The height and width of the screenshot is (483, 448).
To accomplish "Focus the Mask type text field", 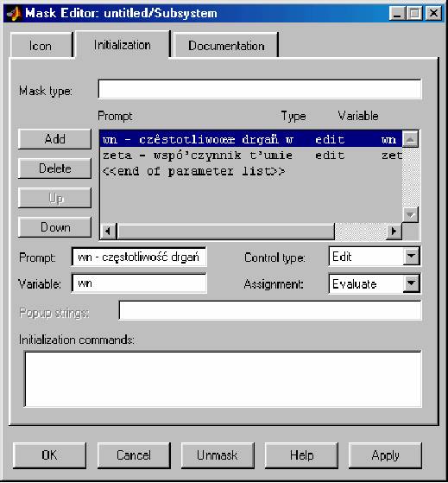I will point(260,89).
